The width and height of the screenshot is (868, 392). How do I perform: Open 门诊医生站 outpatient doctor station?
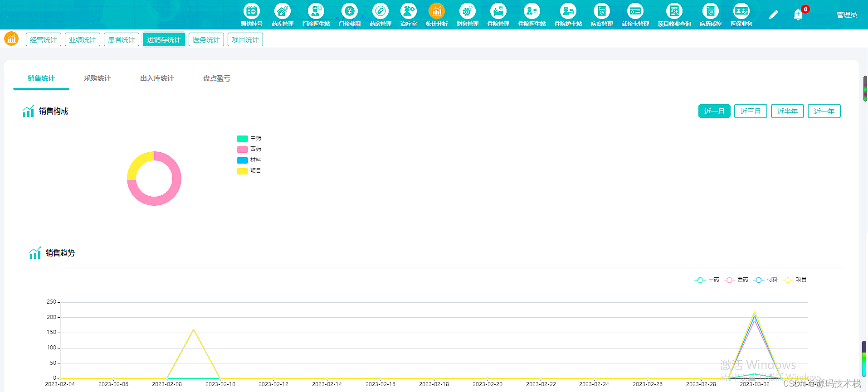[x=316, y=15]
